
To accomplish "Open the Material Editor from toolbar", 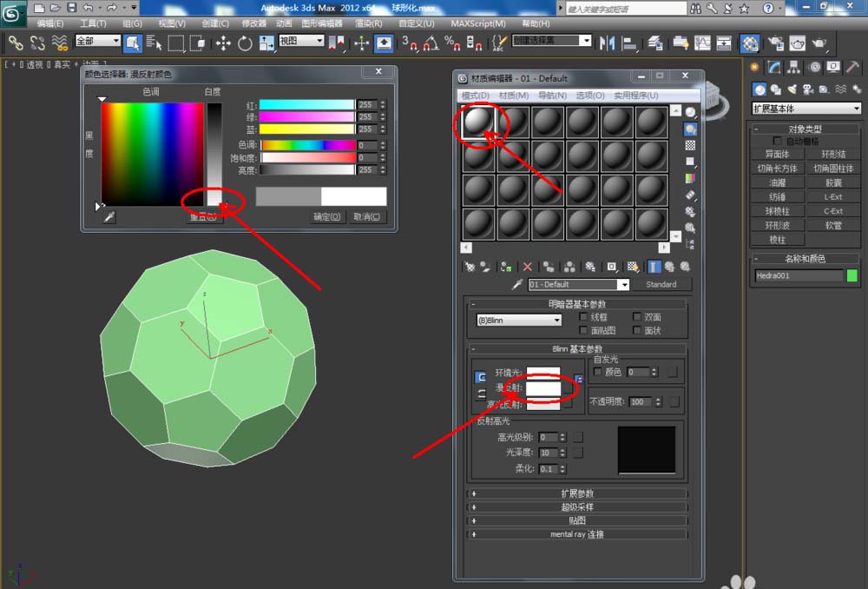I will coord(750,43).
